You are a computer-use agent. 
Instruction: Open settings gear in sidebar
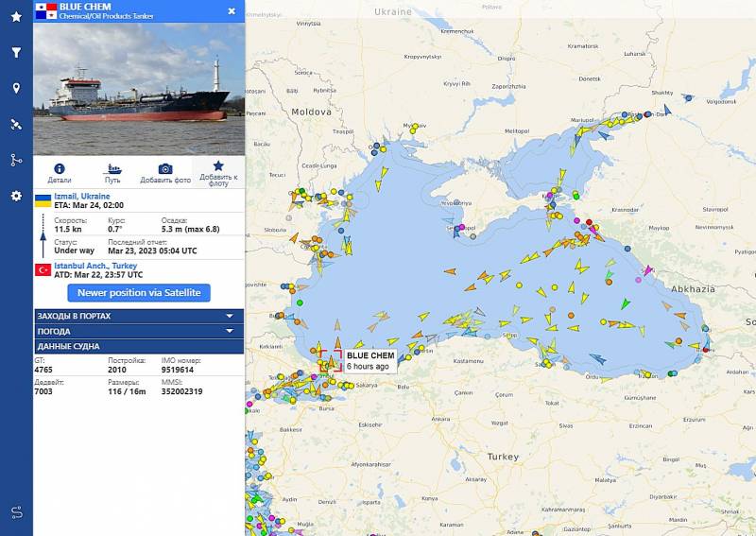coord(16,196)
